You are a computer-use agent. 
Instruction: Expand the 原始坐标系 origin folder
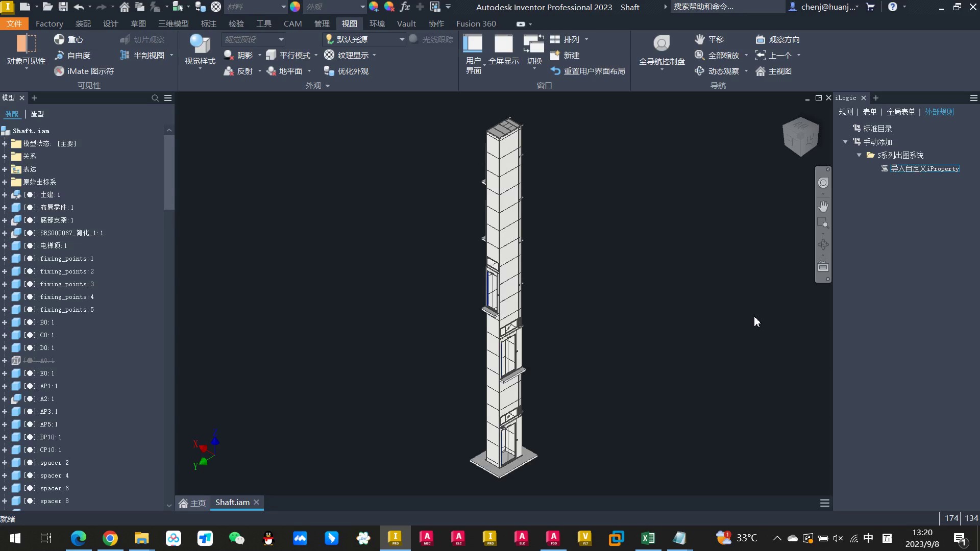5,182
